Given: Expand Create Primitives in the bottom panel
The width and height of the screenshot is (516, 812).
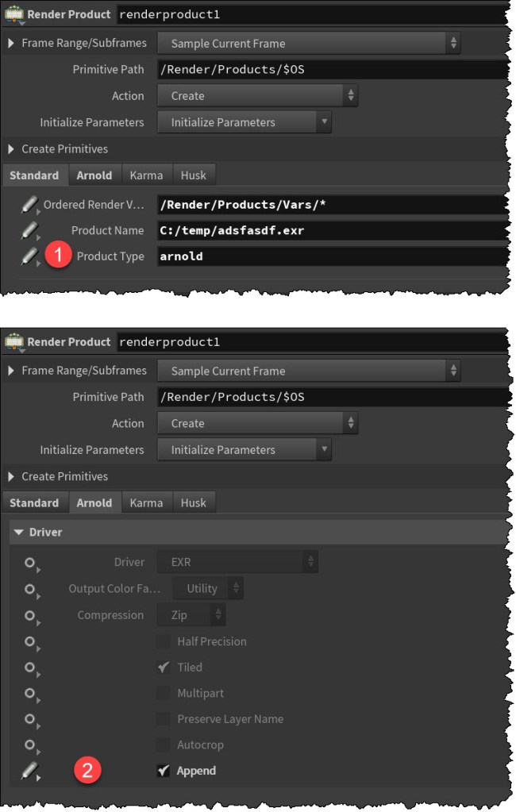Looking at the screenshot, I should (x=12, y=476).
